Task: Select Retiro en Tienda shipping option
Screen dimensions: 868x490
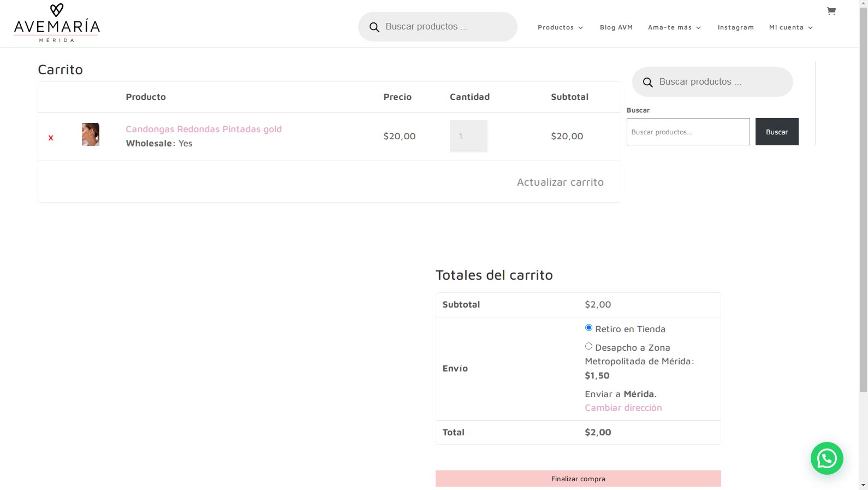Action: (588, 328)
